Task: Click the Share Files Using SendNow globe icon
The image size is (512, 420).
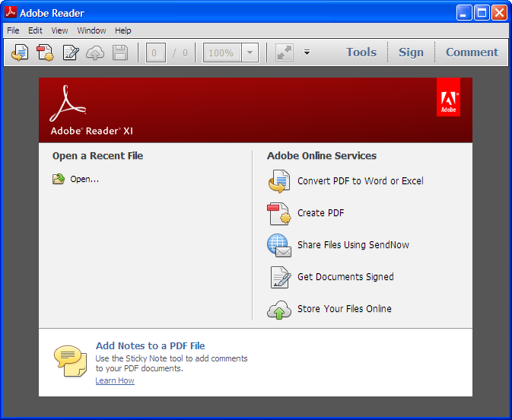Action: (278, 245)
